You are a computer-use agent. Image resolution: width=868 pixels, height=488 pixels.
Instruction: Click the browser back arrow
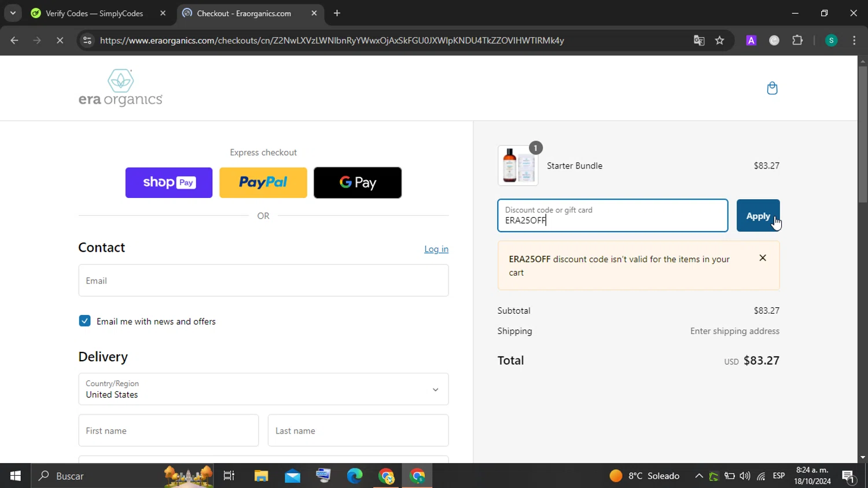(x=14, y=41)
